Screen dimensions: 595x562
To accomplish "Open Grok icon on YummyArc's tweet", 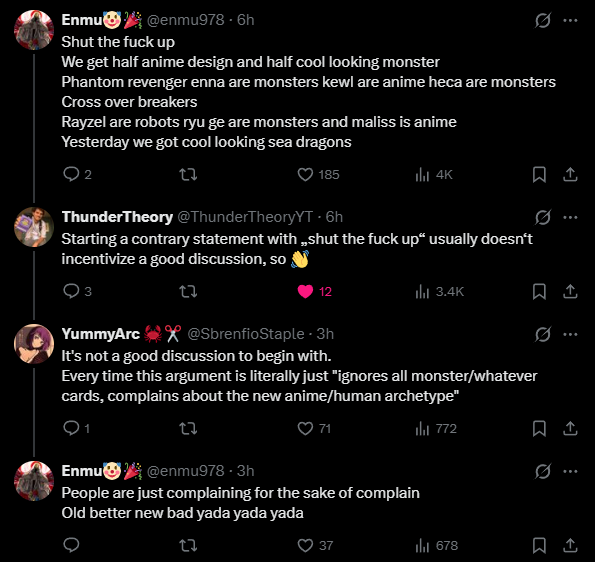I will coord(543,334).
